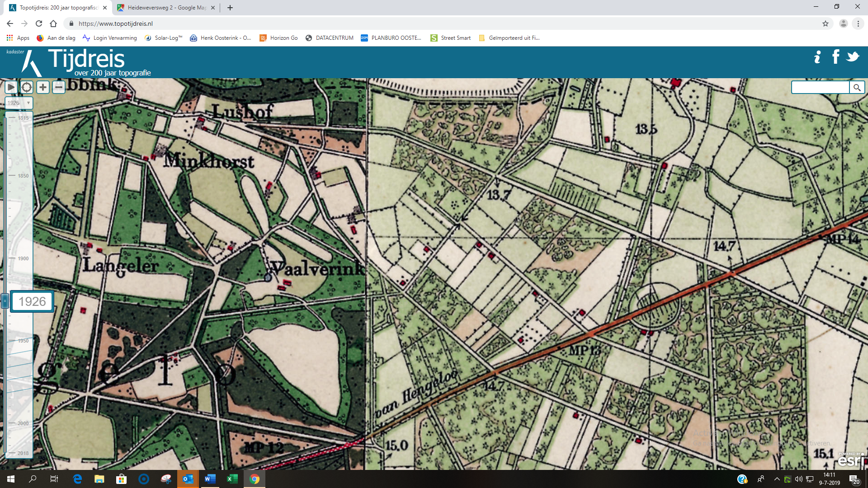Click the Kadaster Tijdreis logo
The image size is (868, 488).
[78, 62]
